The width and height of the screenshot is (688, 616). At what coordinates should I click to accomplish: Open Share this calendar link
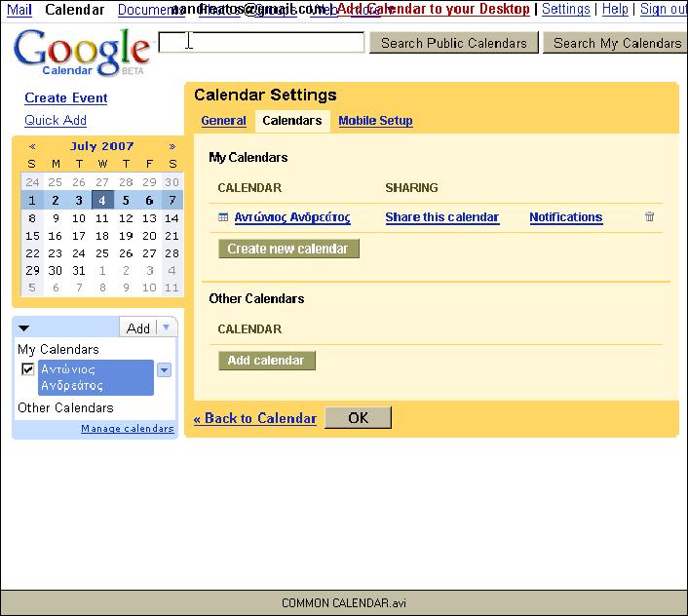pos(442,217)
